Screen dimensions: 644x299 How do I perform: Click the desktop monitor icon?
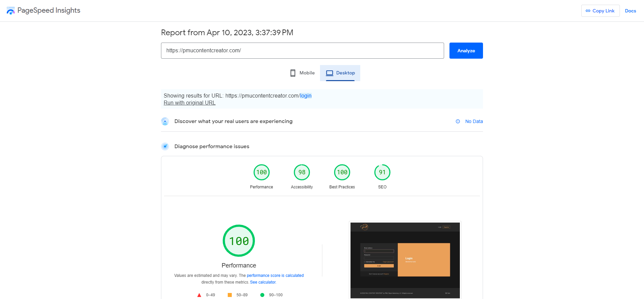(329, 73)
